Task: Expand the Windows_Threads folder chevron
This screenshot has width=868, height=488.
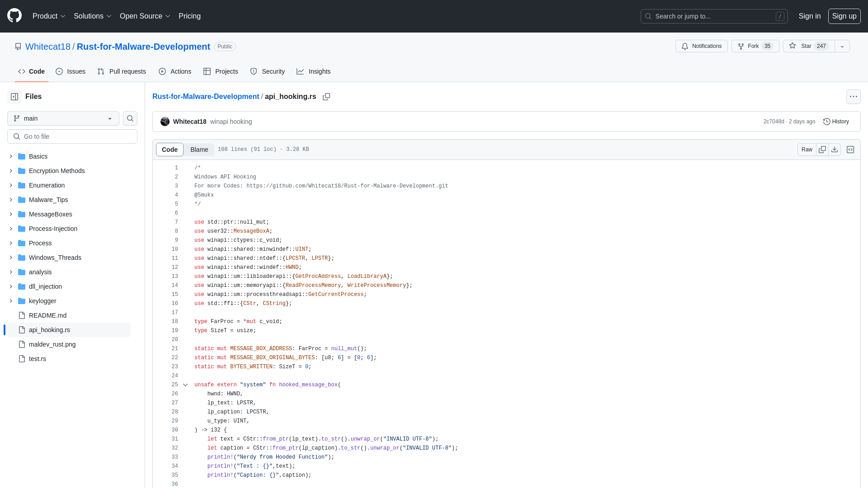Action: click(11, 258)
